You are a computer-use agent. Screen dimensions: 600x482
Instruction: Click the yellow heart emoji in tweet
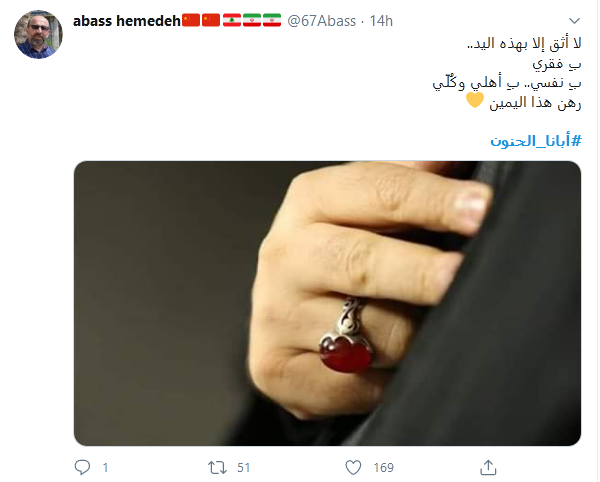pos(475,101)
